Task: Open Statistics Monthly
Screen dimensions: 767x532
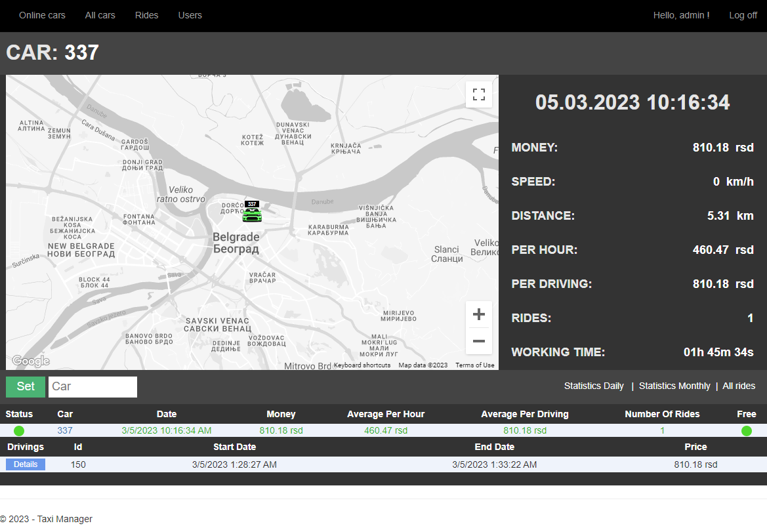Action: 674,386
